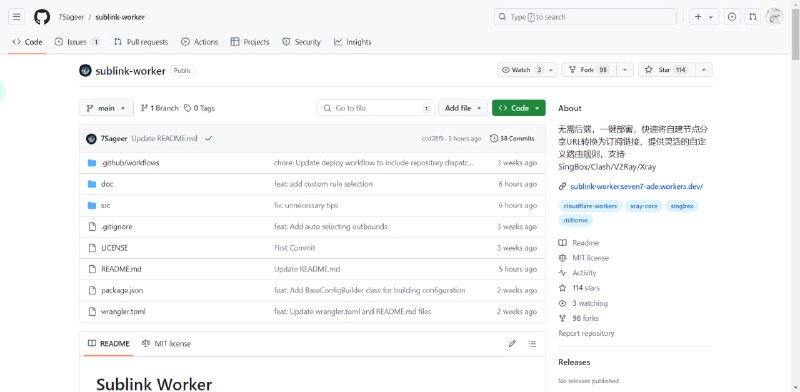Open the issues inbox icon in header
The image size is (800, 392).
point(732,17)
